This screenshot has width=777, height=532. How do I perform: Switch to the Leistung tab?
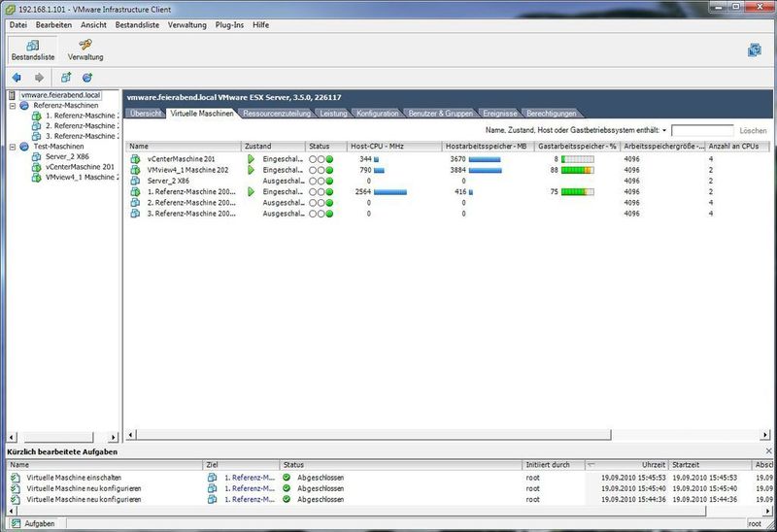333,114
